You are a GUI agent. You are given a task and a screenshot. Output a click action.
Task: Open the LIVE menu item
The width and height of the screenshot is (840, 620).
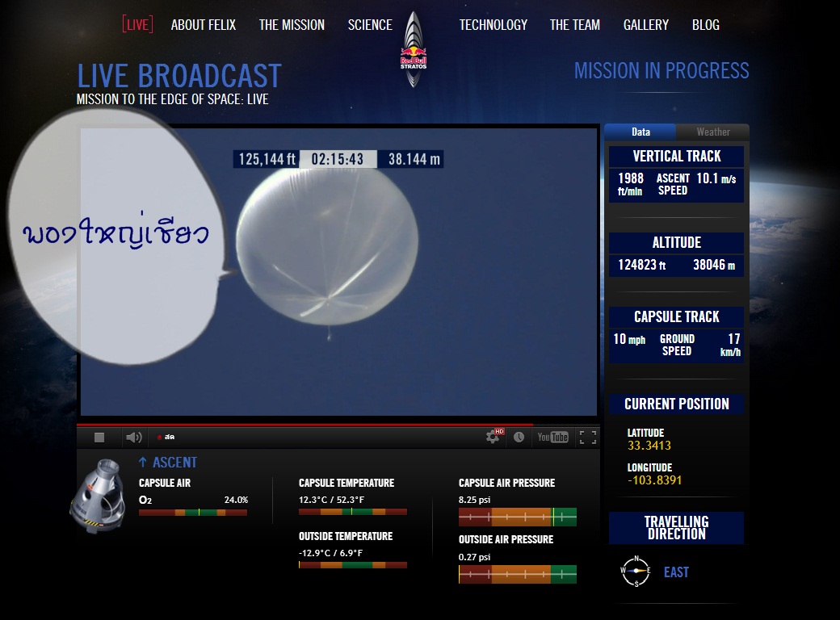137,25
